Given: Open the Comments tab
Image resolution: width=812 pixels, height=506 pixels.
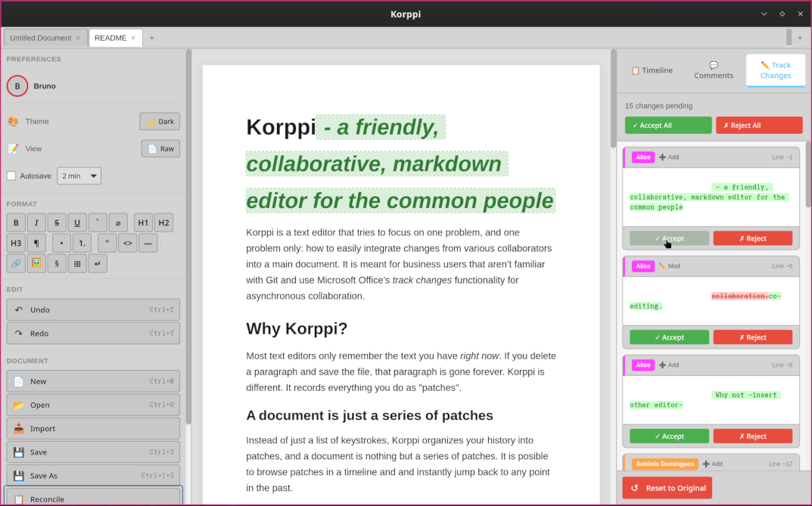Looking at the screenshot, I should [714, 70].
